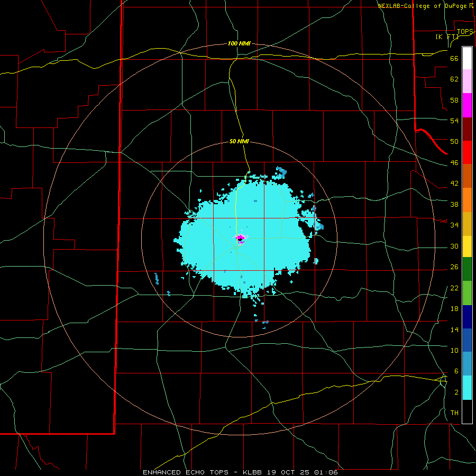
Task: Pick the bright yellow legend swatch
Action: (467, 246)
